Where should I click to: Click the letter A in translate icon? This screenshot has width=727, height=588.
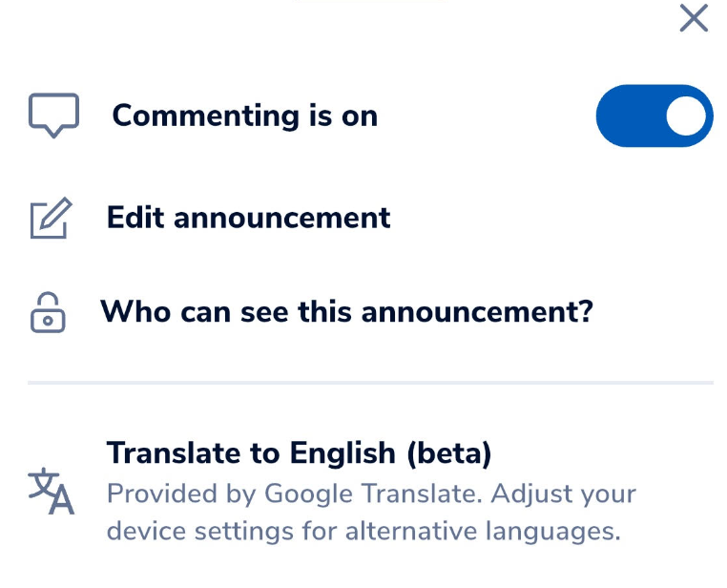[62, 500]
